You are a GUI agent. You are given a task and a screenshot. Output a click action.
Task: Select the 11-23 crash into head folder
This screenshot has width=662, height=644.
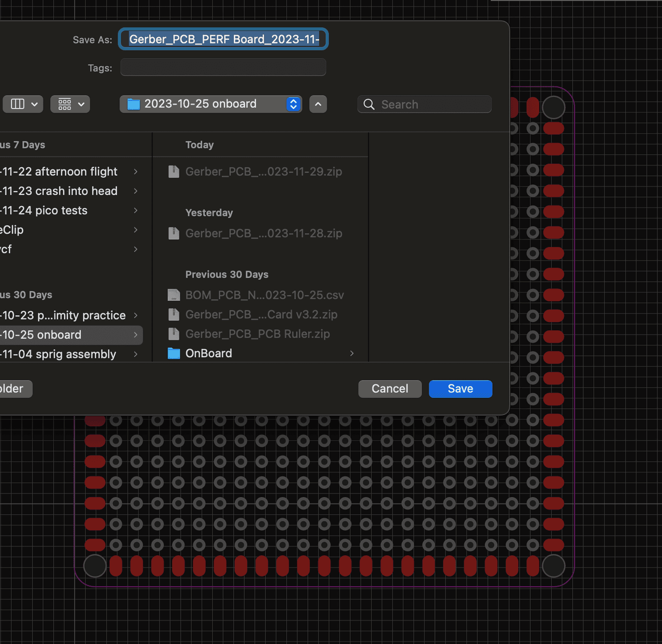(60, 191)
